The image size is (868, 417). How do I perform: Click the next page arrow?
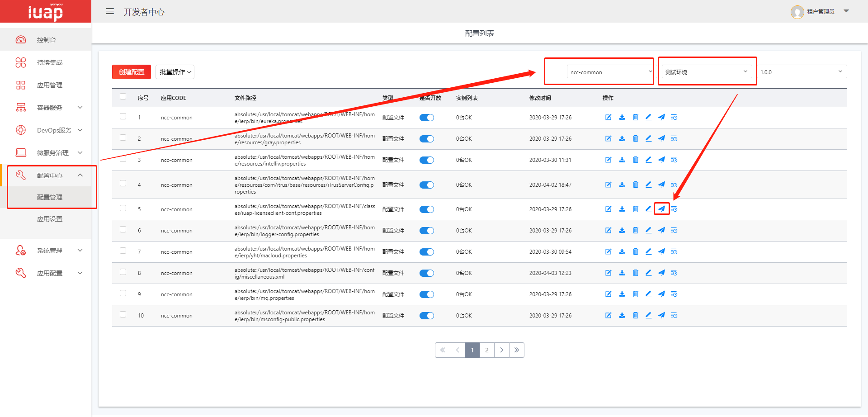pyautogui.click(x=502, y=350)
